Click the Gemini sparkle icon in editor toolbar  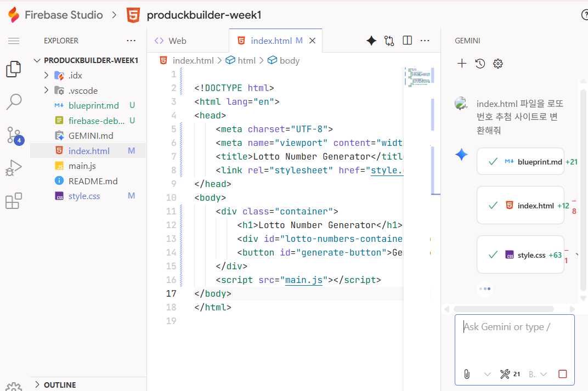point(371,41)
